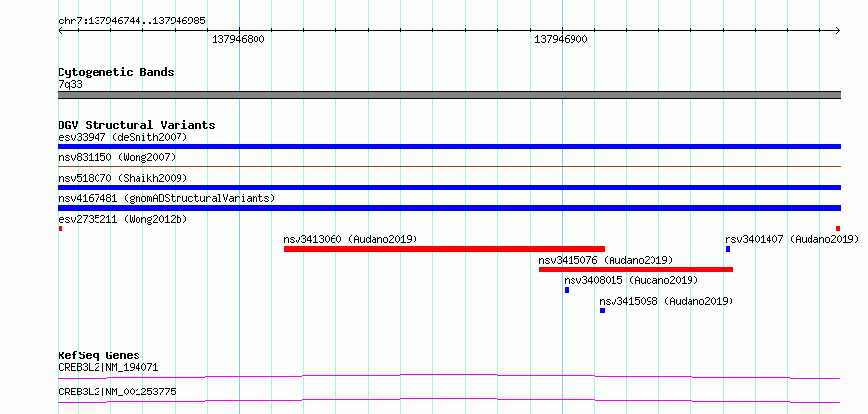This screenshot has height=414, width=868.
Task: Open the nsv3415076 (Audano2019) label
Action: (606, 260)
